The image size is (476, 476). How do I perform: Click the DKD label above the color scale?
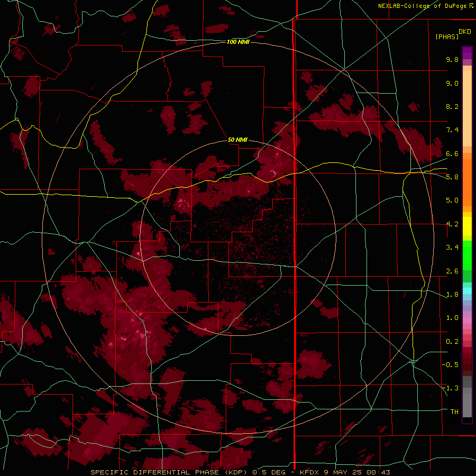coord(465,32)
